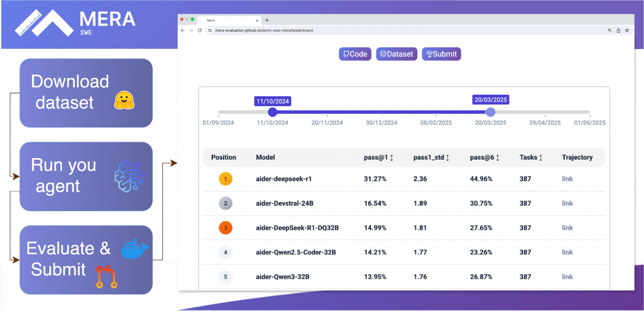The image size is (644, 319).
Task: Click the silver position 2 badge
Action: (x=225, y=203)
